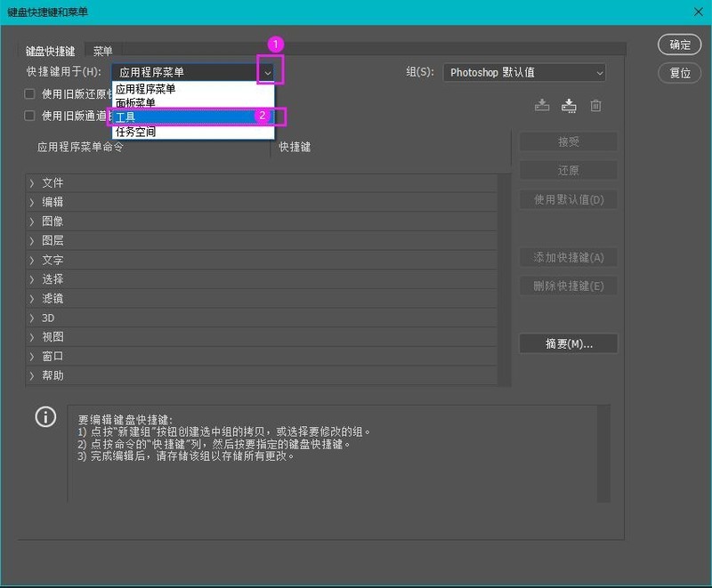Click the save changes to shortcut set icon
The image size is (712, 588).
point(542,104)
